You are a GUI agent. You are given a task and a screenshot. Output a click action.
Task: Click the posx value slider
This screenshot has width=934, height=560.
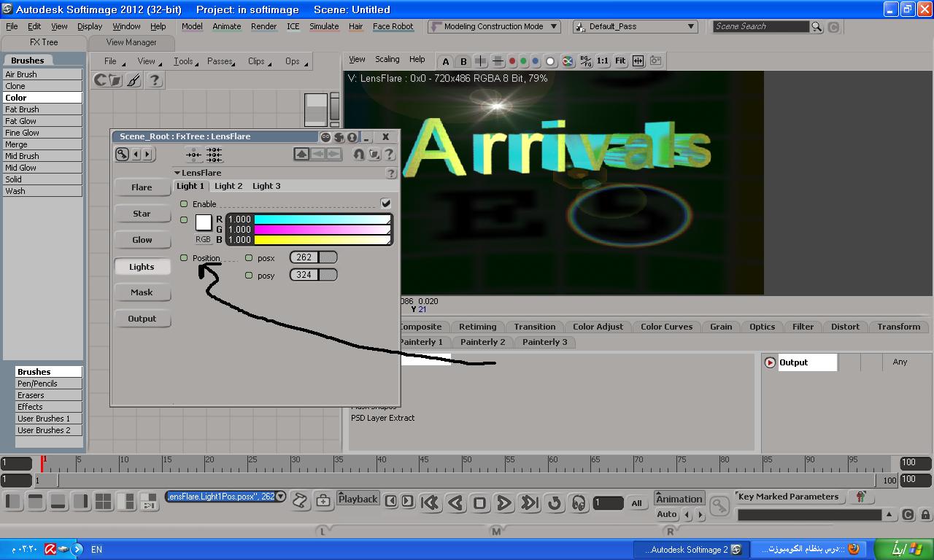pyautogui.click(x=313, y=257)
